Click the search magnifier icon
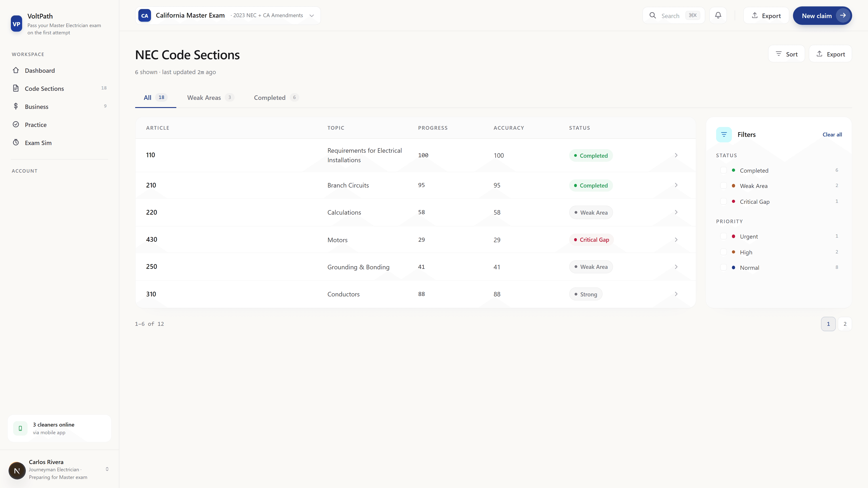This screenshot has height=488, width=868. coord(653,16)
